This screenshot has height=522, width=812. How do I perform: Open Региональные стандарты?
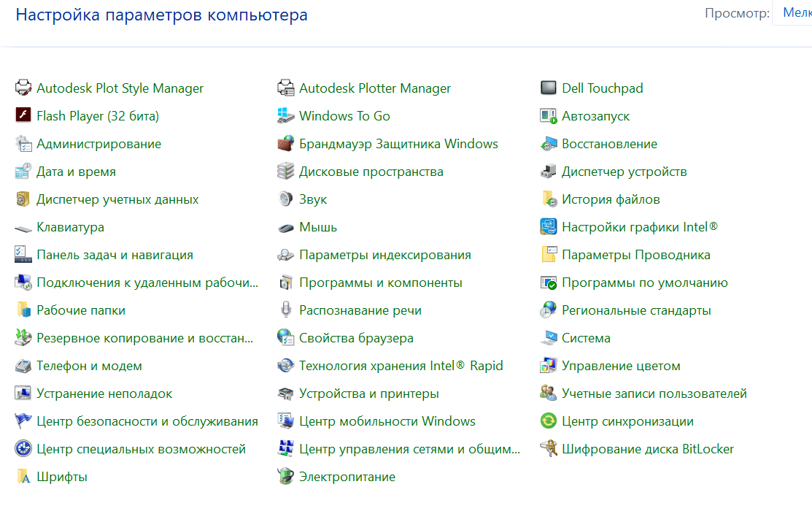[636, 310]
